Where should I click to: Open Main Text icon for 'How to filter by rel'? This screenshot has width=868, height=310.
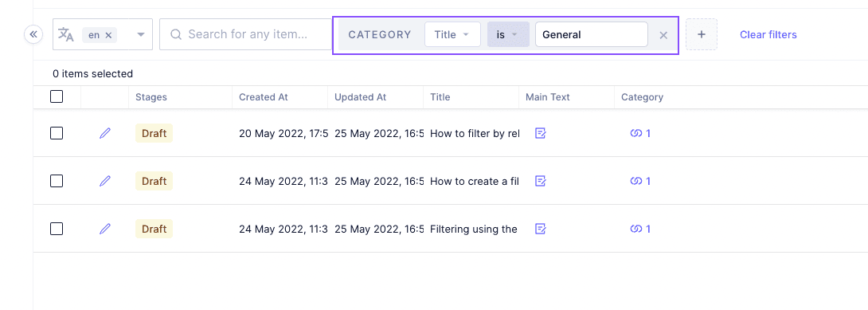[541, 133]
